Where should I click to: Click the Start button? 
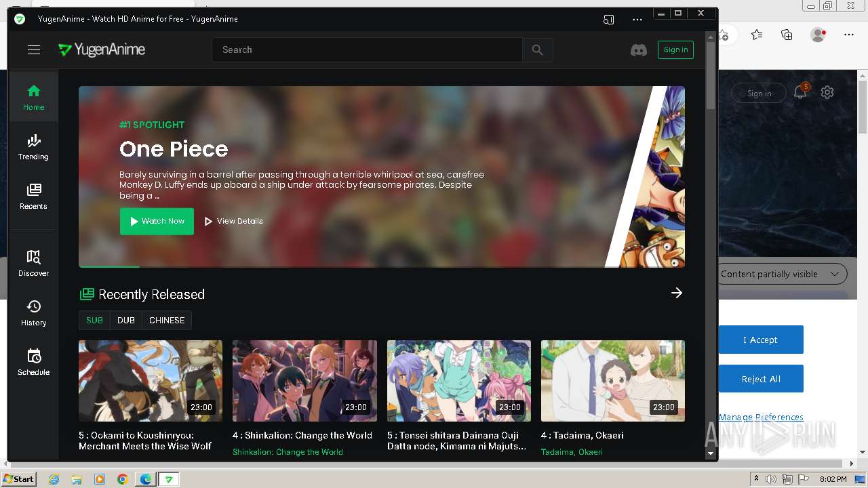18,479
